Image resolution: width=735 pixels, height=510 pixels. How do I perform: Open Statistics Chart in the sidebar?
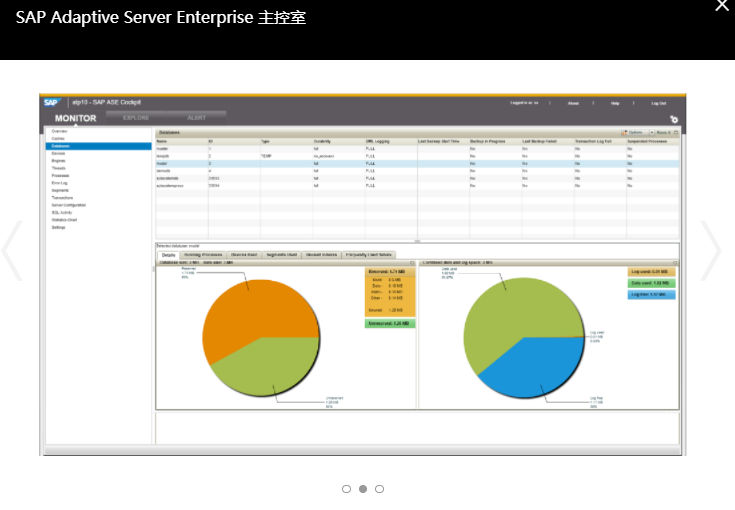64,220
